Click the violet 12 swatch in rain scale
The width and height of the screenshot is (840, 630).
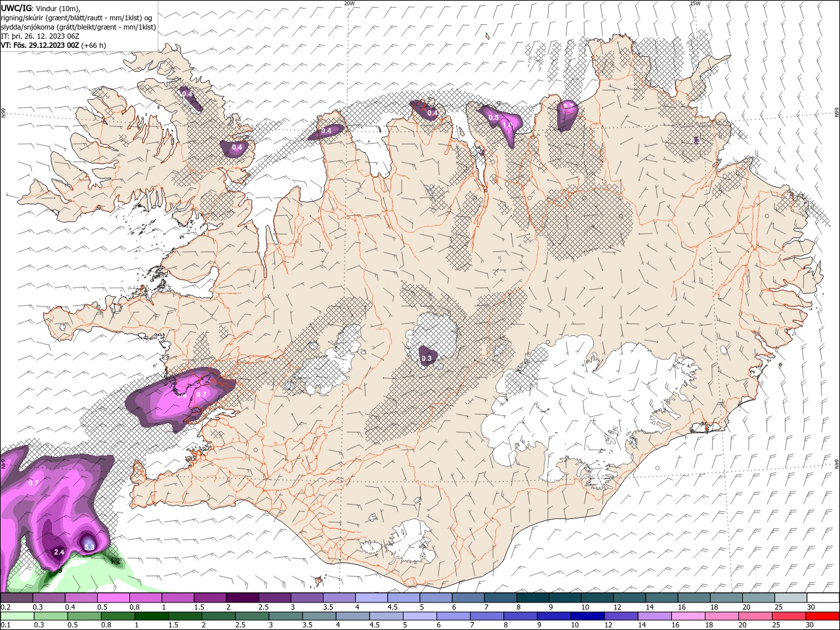[x=621, y=616]
